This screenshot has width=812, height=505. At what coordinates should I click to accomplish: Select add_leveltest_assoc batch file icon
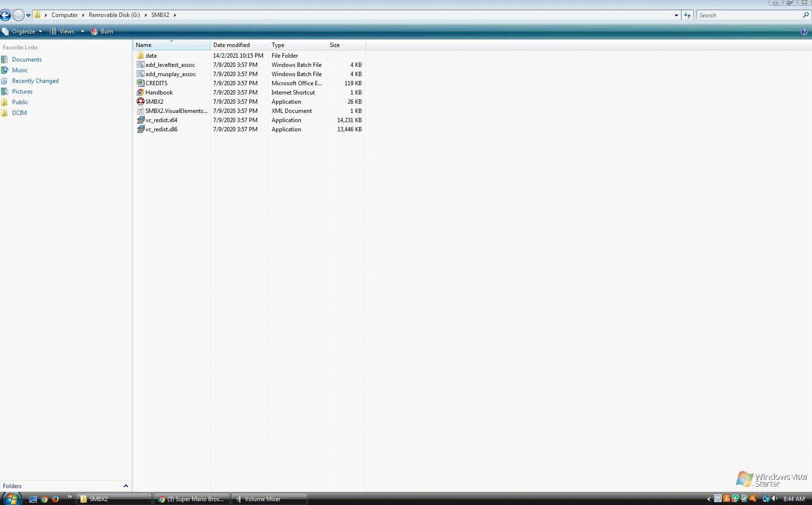tap(140, 65)
